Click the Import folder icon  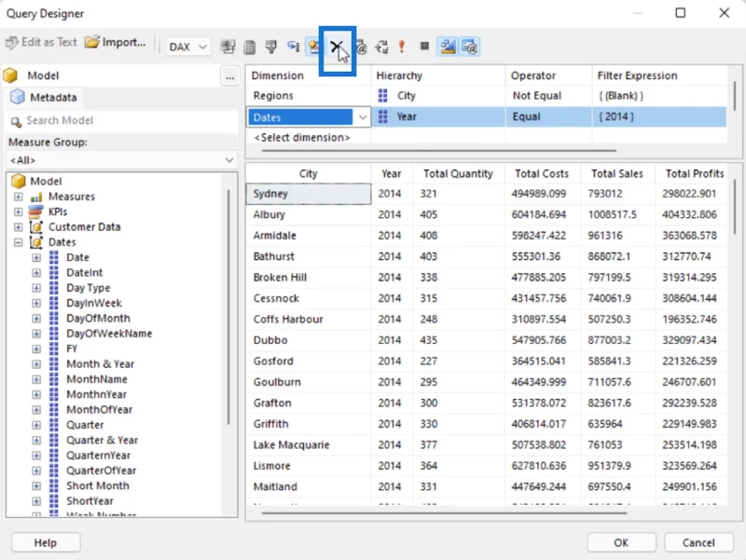(91, 42)
